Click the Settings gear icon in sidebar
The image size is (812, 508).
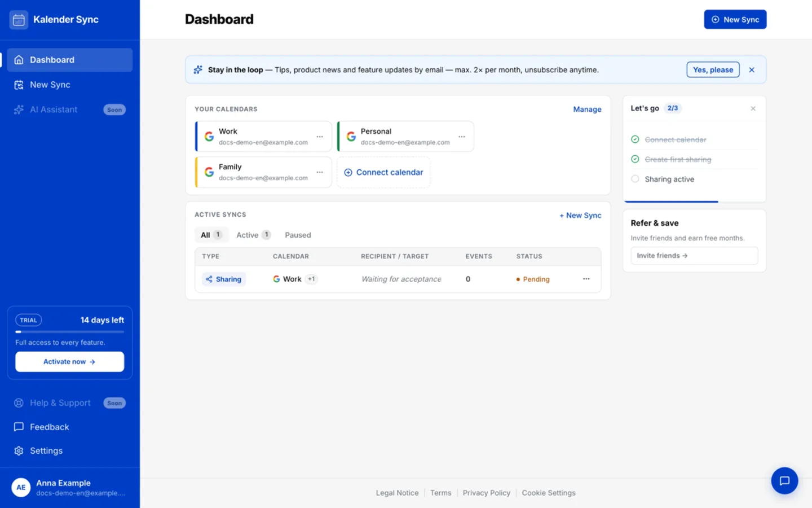pyautogui.click(x=19, y=451)
